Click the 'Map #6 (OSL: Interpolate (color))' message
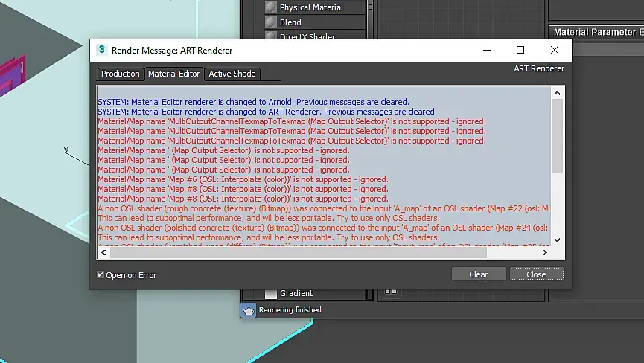The image size is (644, 363). (243, 179)
